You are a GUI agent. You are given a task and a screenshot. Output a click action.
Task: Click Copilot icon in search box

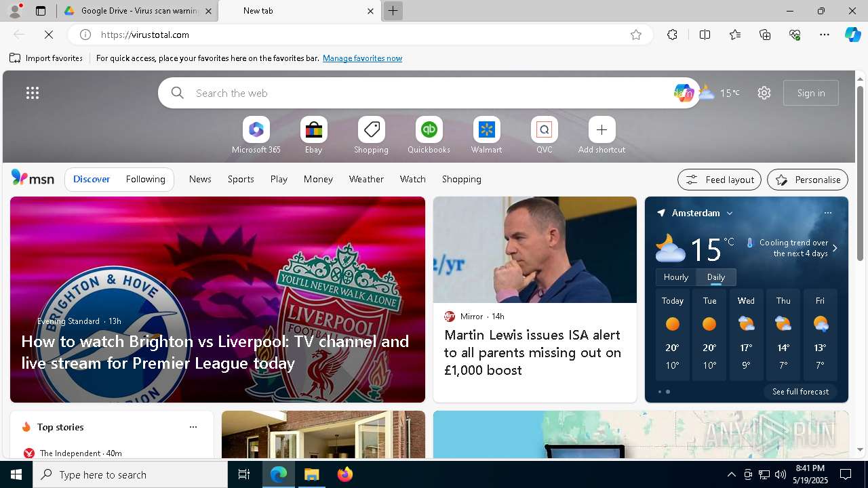coord(683,93)
